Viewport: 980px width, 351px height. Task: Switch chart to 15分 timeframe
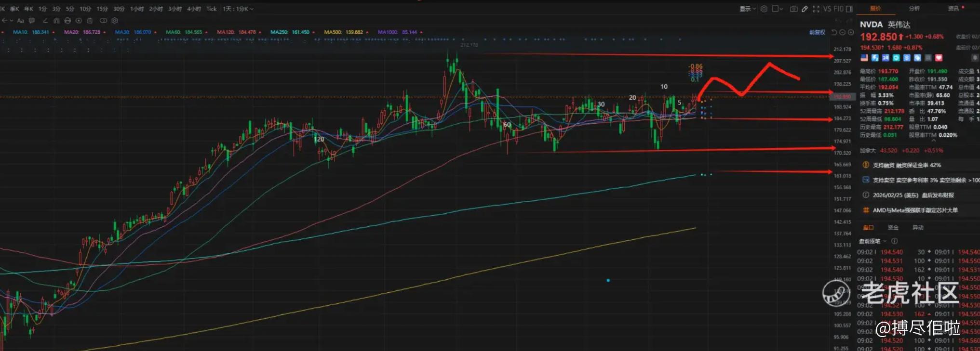click(102, 9)
